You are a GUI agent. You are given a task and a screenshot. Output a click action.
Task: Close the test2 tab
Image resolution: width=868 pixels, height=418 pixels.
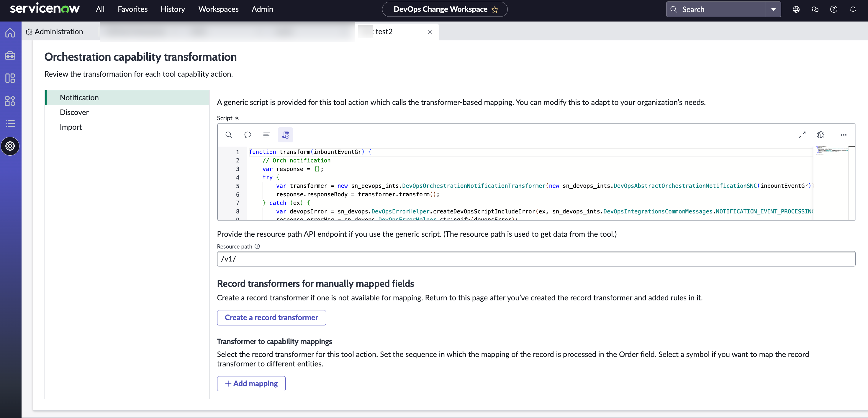(430, 32)
